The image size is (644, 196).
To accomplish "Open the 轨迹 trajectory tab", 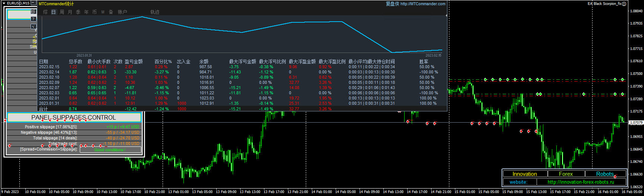I will point(155,12).
